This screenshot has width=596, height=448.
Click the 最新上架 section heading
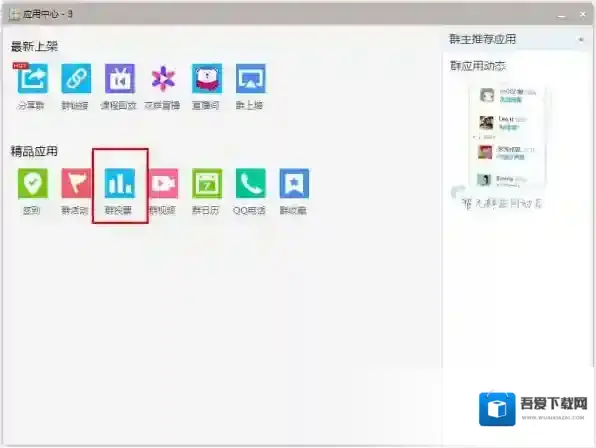[x=34, y=46]
